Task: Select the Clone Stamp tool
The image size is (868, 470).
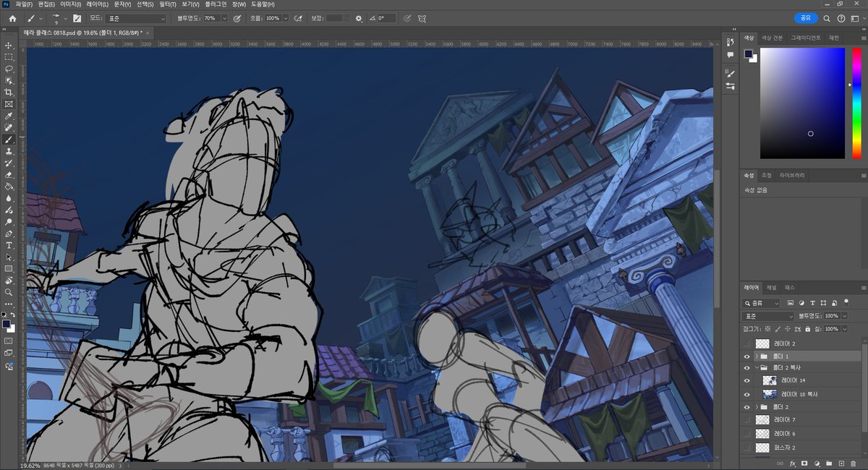Action: (x=9, y=151)
